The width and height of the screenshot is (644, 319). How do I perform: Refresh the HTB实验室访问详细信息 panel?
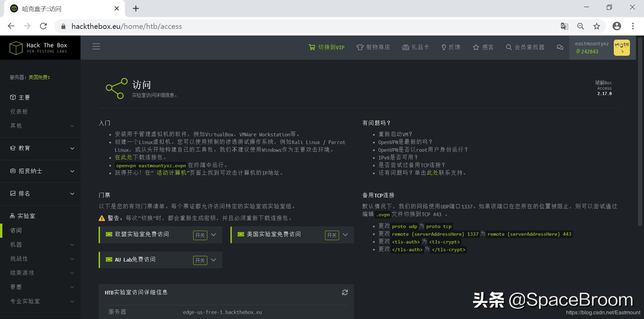click(x=345, y=292)
